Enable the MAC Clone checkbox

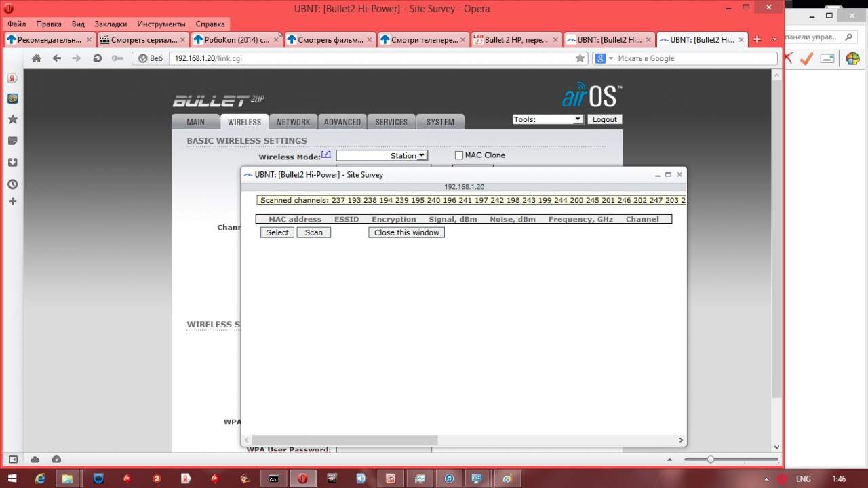(x=459, y=155)
